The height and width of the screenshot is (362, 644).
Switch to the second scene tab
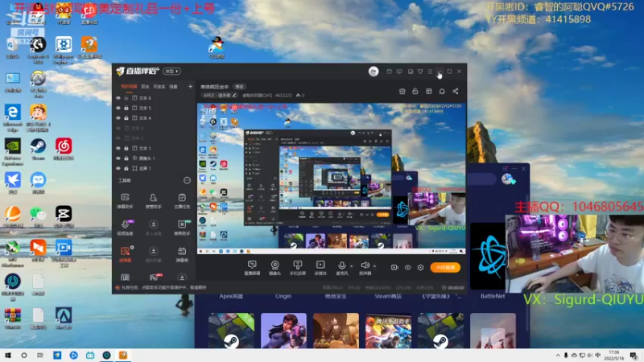(145, 87)
